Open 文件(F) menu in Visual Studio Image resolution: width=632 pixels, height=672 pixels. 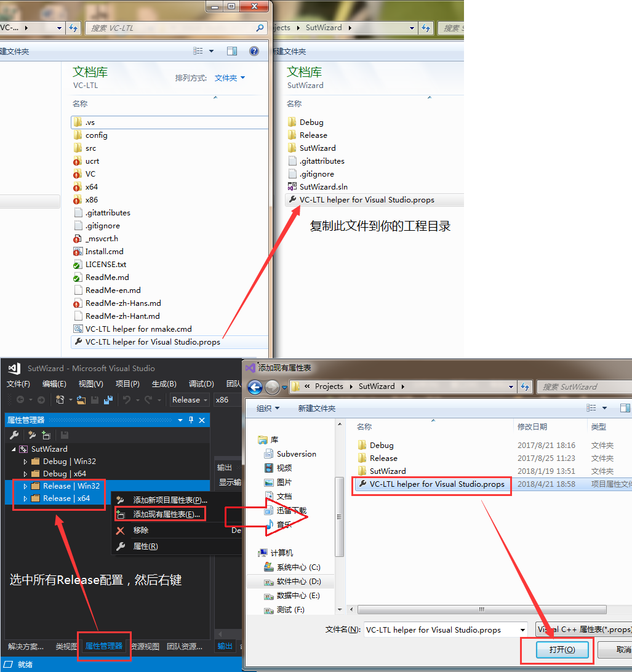pos(18,384)
